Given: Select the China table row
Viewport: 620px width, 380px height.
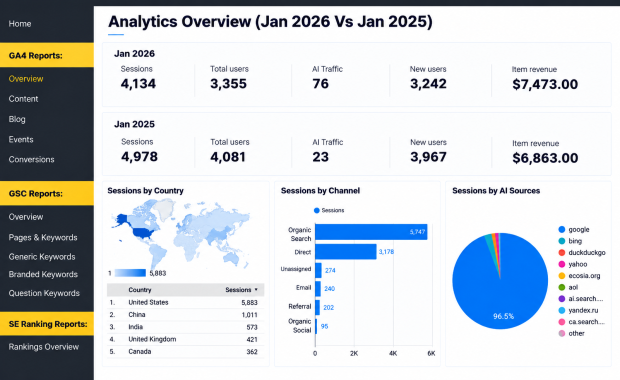Looking at the screenshot, I should pos(185,315).
